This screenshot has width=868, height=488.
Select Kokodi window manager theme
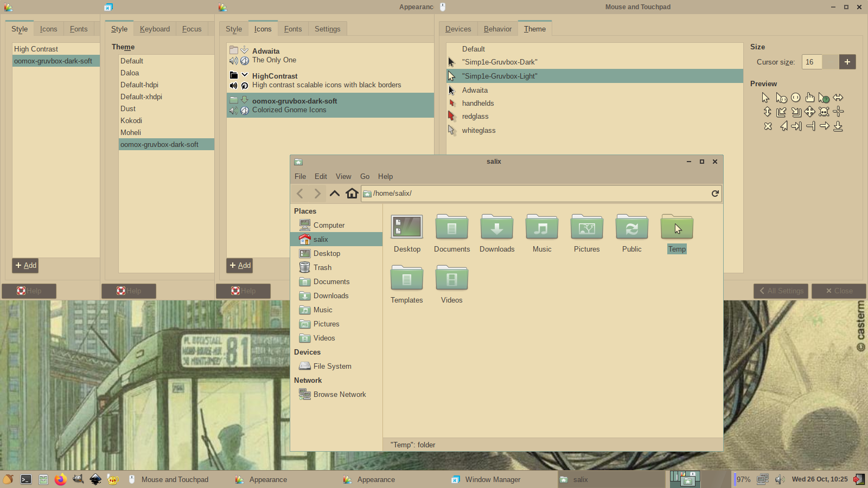click(167, 120)
